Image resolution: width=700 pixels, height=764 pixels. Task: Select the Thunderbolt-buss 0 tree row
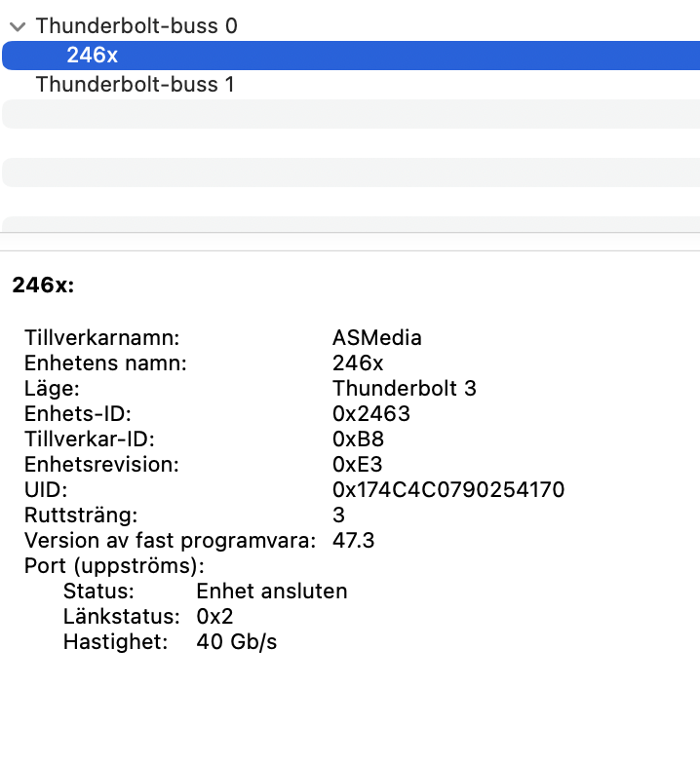[x=351, y=26]
